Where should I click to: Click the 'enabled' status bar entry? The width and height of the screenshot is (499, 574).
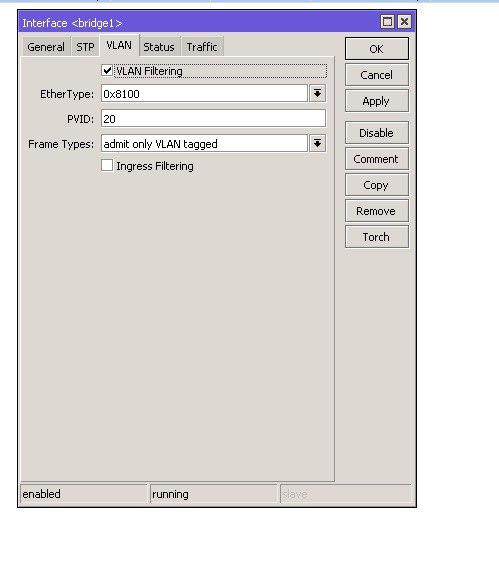(84, 494)
